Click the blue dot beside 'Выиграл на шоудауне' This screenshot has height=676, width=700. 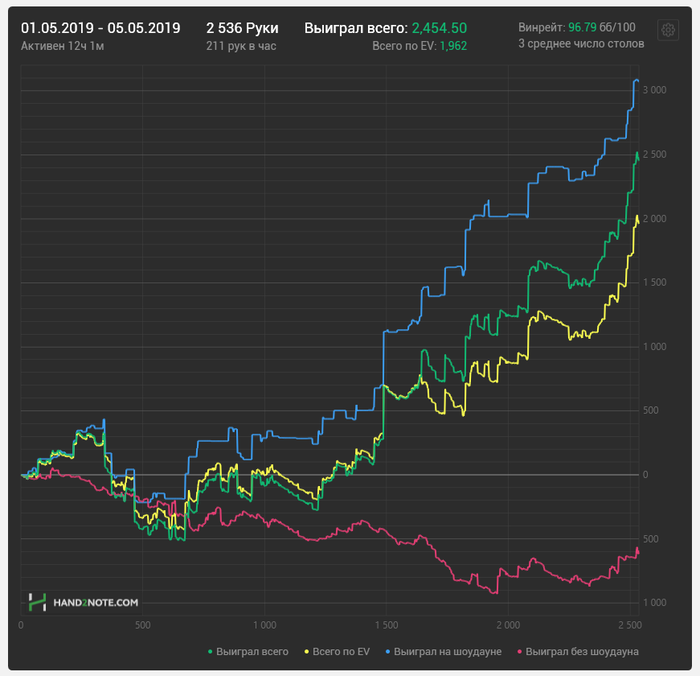(x=388, y=652)
